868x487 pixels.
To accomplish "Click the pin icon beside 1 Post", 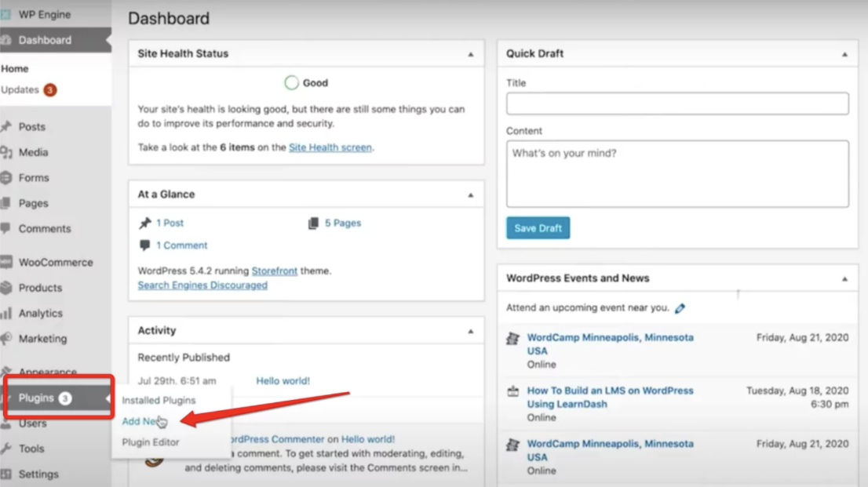I will pyautogui.click(x=145, y=223).
